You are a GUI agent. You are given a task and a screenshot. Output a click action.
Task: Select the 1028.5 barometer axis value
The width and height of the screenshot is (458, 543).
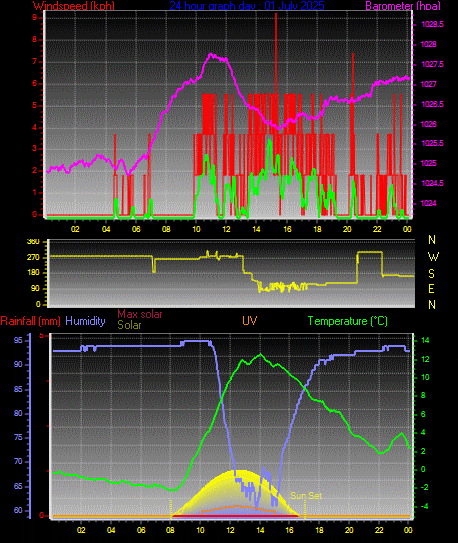pyautogui.click(x=432, y=24)
